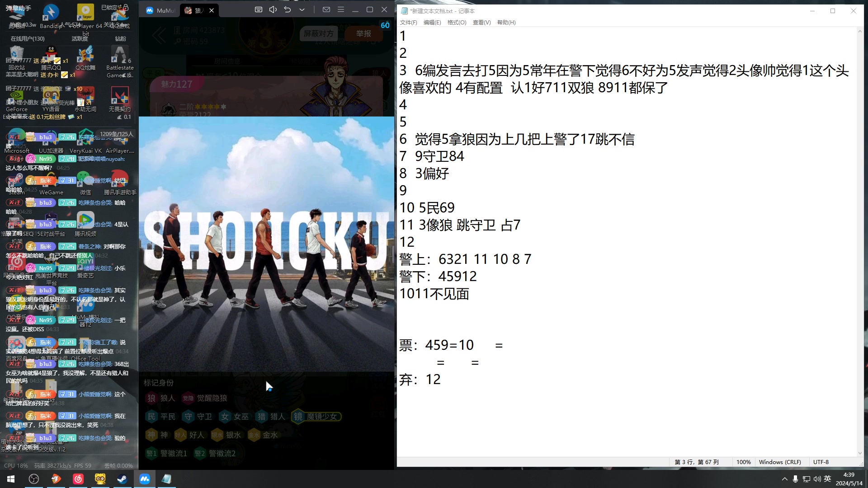Click Notepad status 'UTF-8'
Image resolution: width=868 pixels, height=488 pixels.
pyautogui.click(x=821, y=462)
